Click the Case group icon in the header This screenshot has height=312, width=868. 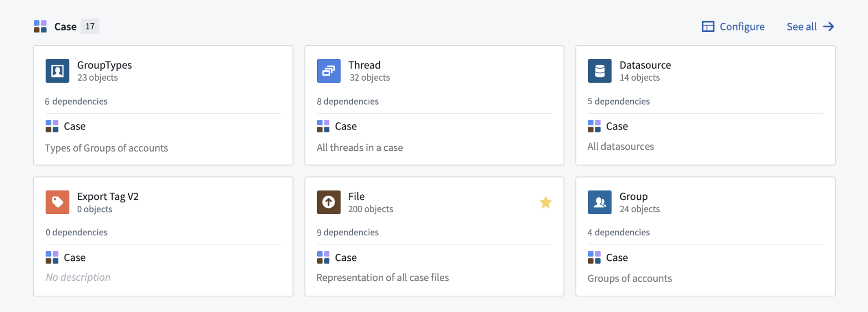click(x=40, y=26)
